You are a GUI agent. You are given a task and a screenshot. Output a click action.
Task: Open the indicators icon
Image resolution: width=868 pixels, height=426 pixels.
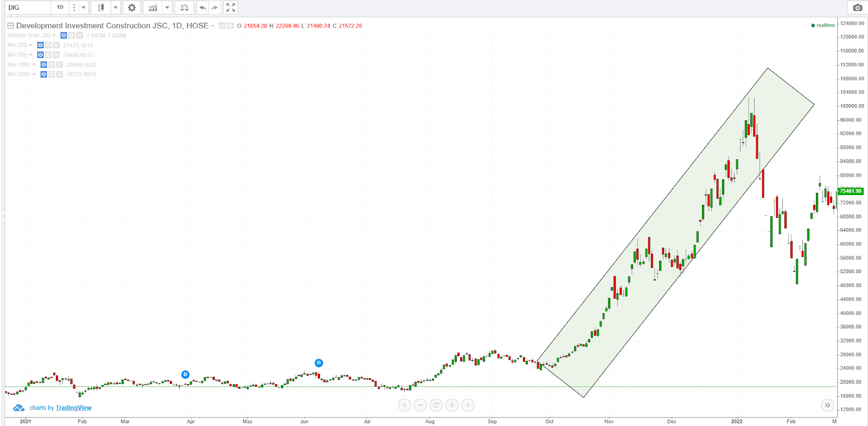tap(153, 8)
